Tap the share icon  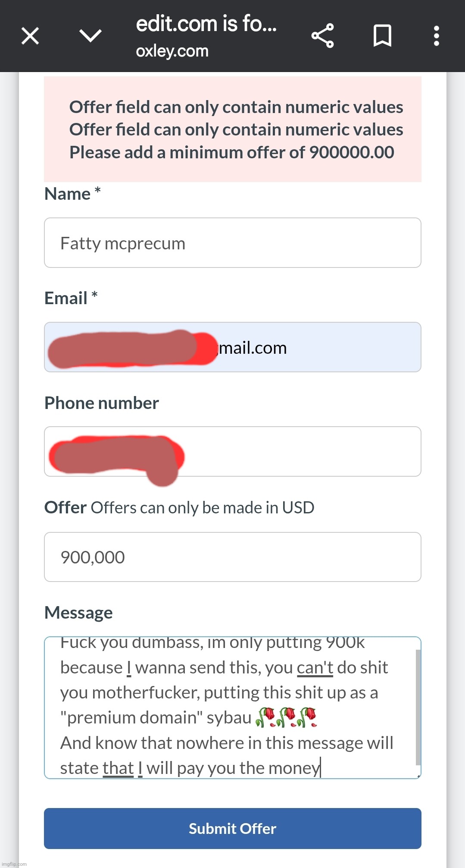[323, 36]
